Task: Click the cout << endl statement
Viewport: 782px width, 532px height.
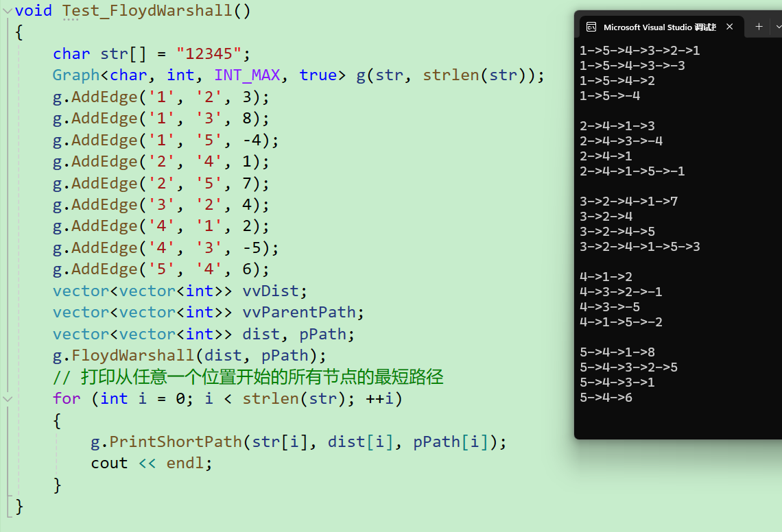Action: (x=151, y=463)
